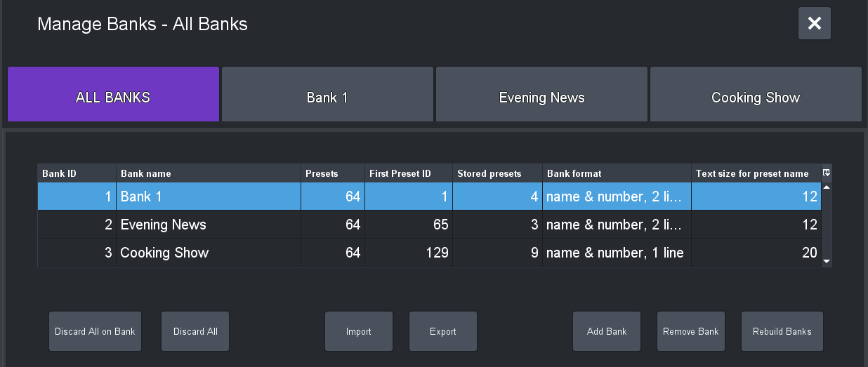Click the Discard All button
Image resolution: width=868 pixels, height=367 pixels.
[x=195, y=331]
